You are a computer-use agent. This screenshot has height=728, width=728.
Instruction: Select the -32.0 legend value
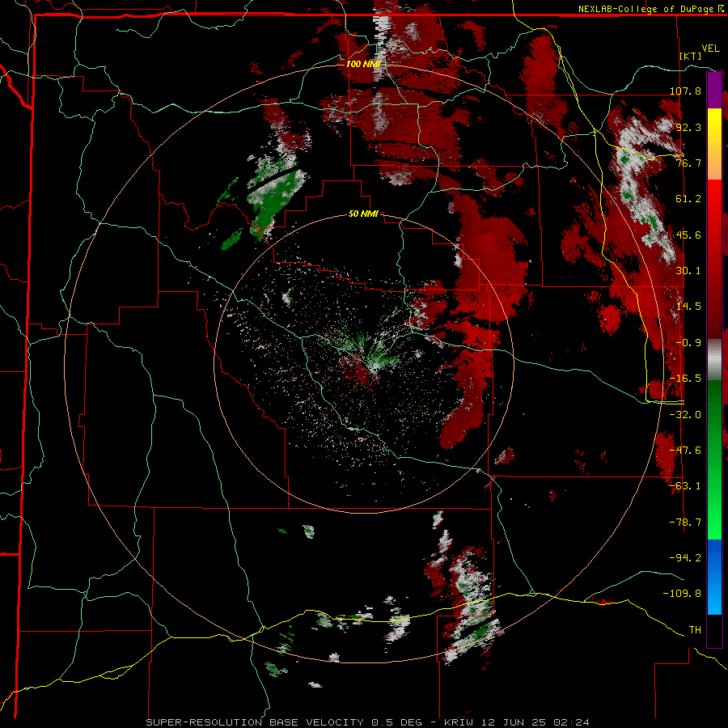685,415
